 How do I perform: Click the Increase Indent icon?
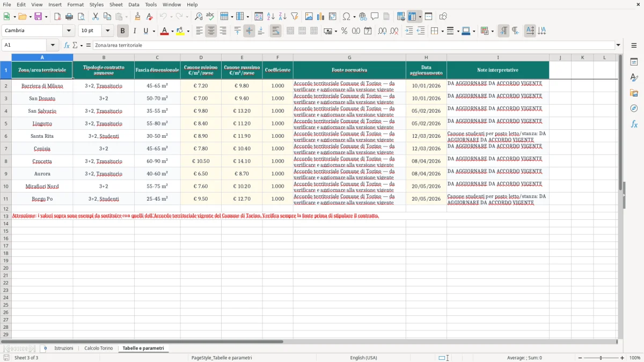tap(409, 31)
